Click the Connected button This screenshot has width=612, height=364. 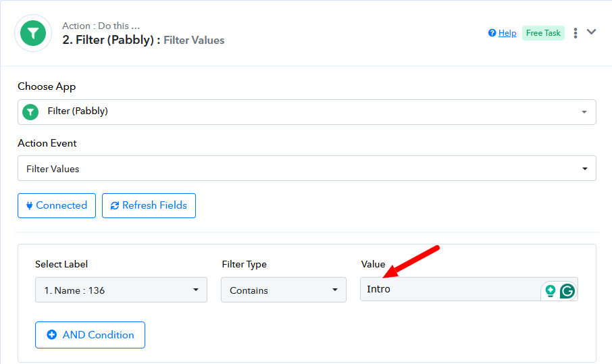point(57,205)
